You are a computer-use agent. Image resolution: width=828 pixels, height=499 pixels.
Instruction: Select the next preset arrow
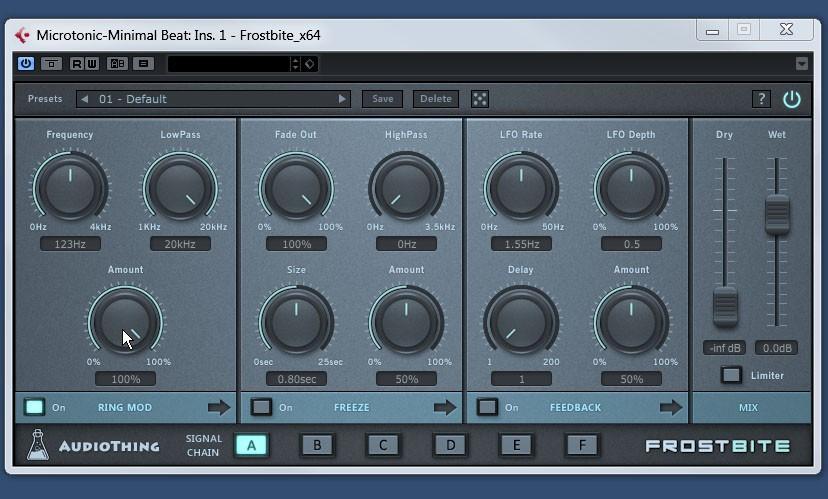tap(342, 99)
